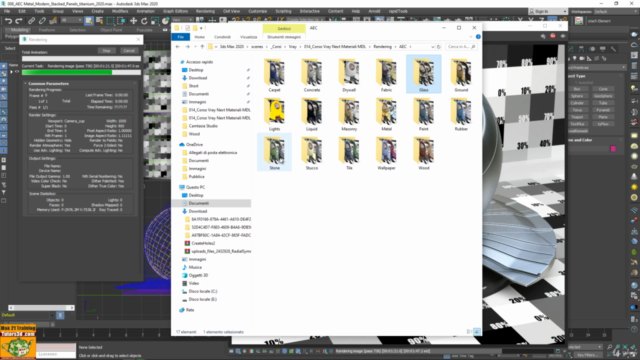Viewport: 640px width, 360px height.
Task: Click the Redo arrow in 3ds Max toolbar
Action: click(x=19, y=20)
